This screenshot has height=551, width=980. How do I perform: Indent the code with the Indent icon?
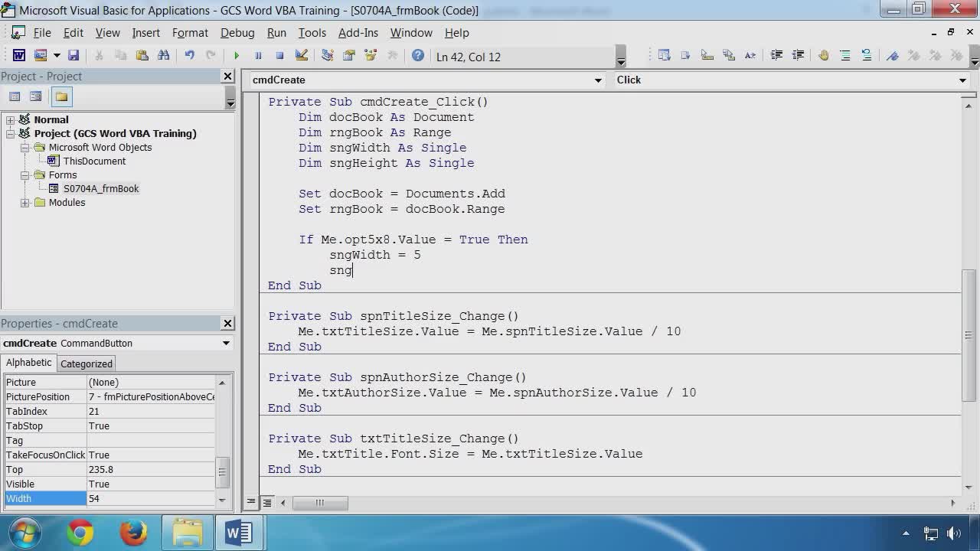pos(776,55)
